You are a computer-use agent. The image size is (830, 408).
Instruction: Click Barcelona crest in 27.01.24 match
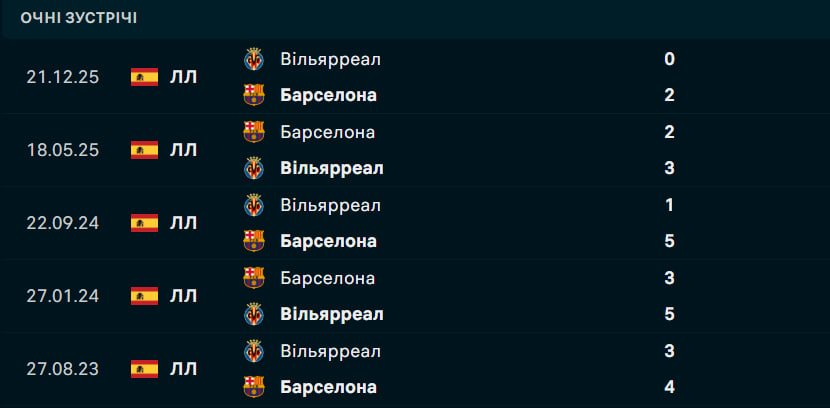click(254, 278)
